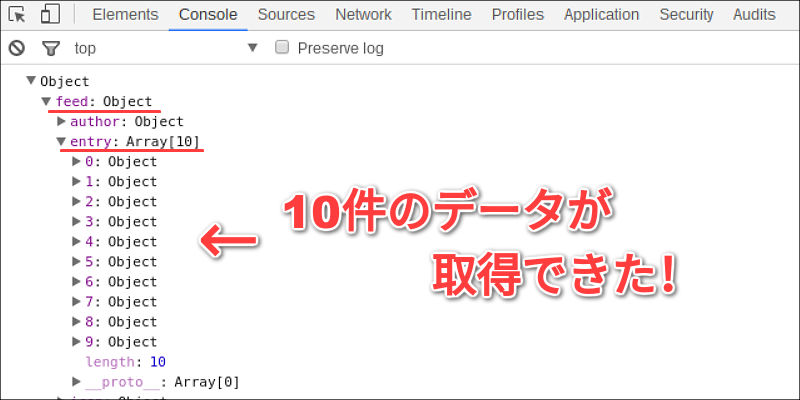Open the console filter funnel icon

pyautogui.click(x=51, y=49)
